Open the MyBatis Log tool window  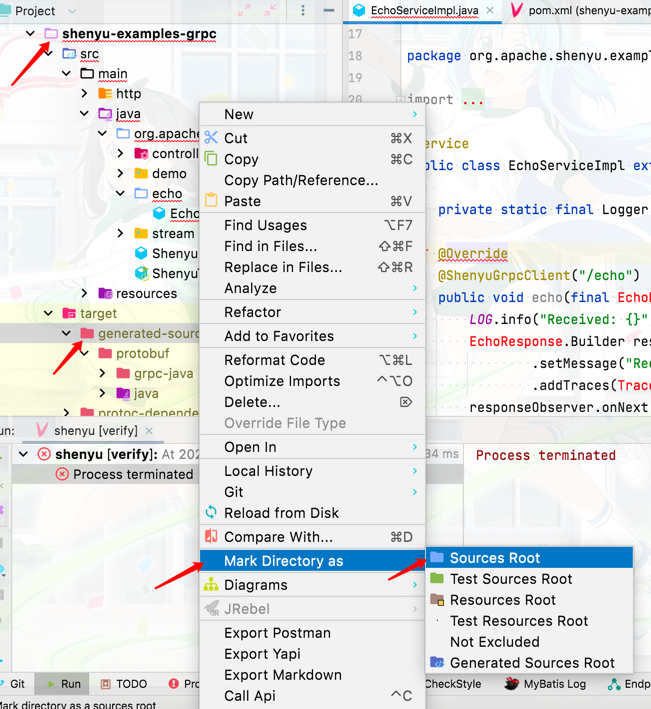click(546, 684)
